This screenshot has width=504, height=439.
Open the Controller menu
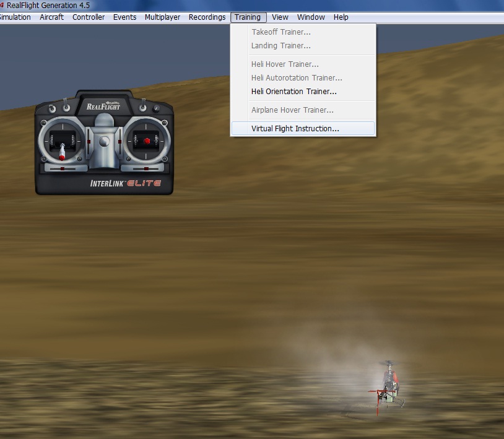[x=89, y=17]
